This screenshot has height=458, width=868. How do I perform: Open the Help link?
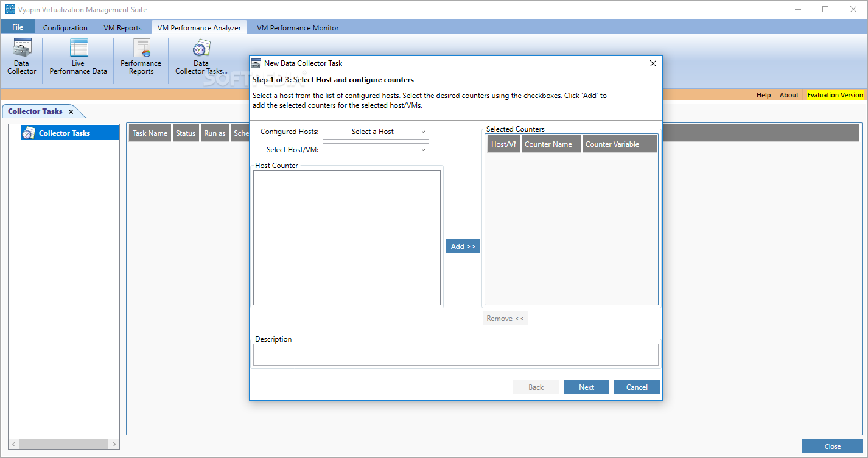(763, 95)
